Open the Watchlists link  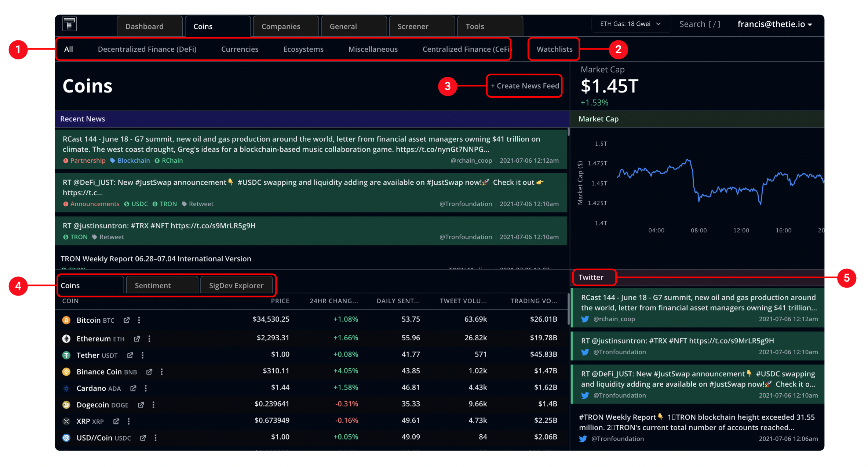point(554,49)
